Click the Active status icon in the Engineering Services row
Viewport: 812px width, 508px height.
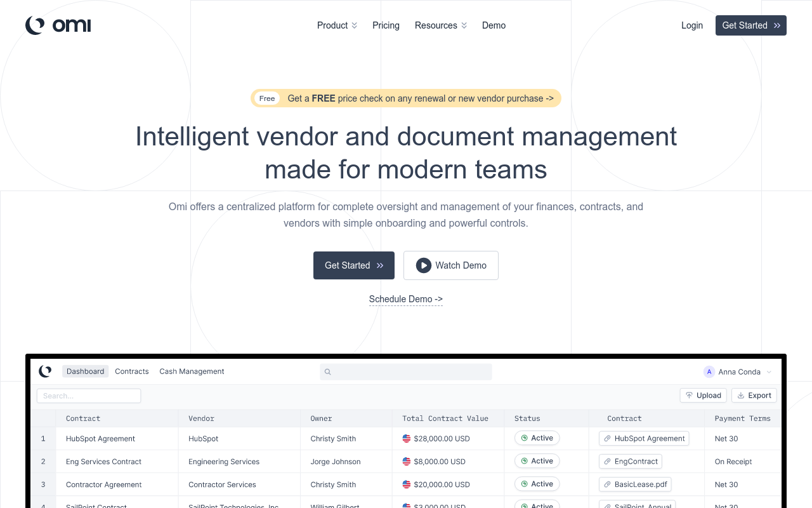point(525,461)
